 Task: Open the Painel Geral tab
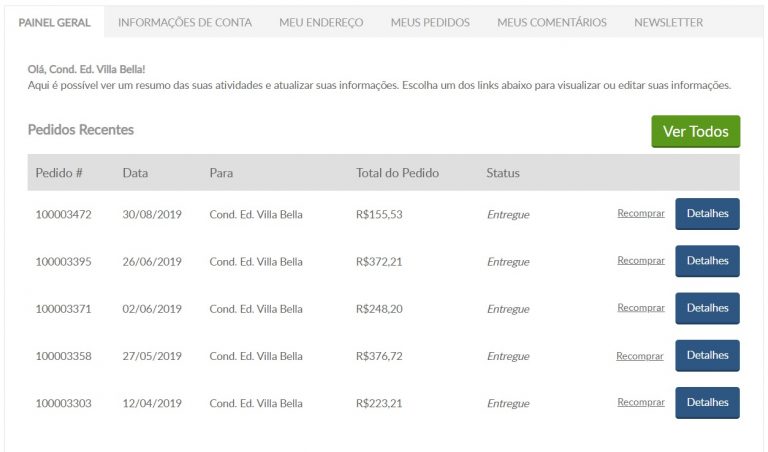54,23
